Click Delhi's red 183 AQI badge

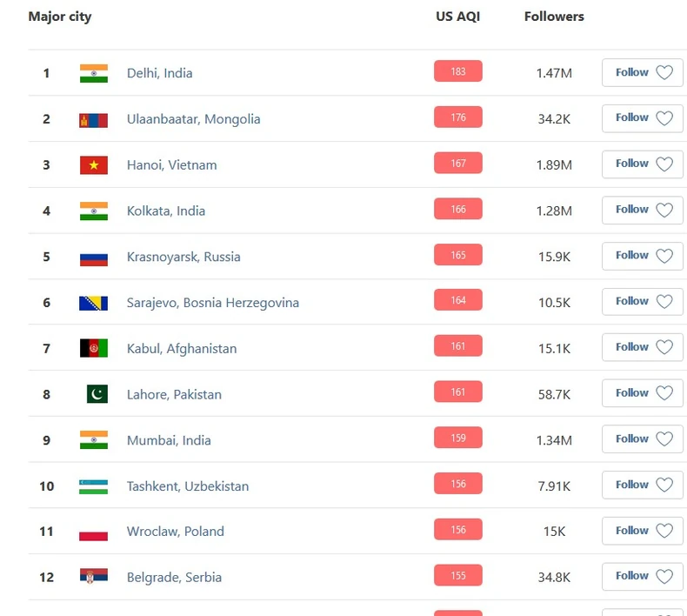(x=457, y=71)
